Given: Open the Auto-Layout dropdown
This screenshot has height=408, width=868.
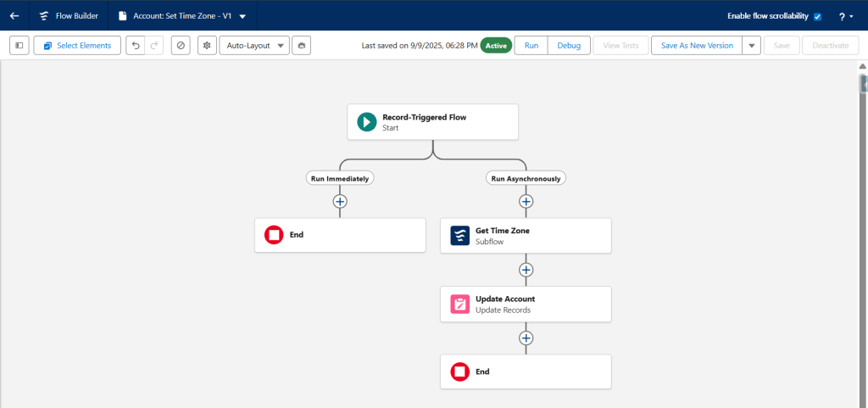Looking at the screenshot, I should 254,45.
